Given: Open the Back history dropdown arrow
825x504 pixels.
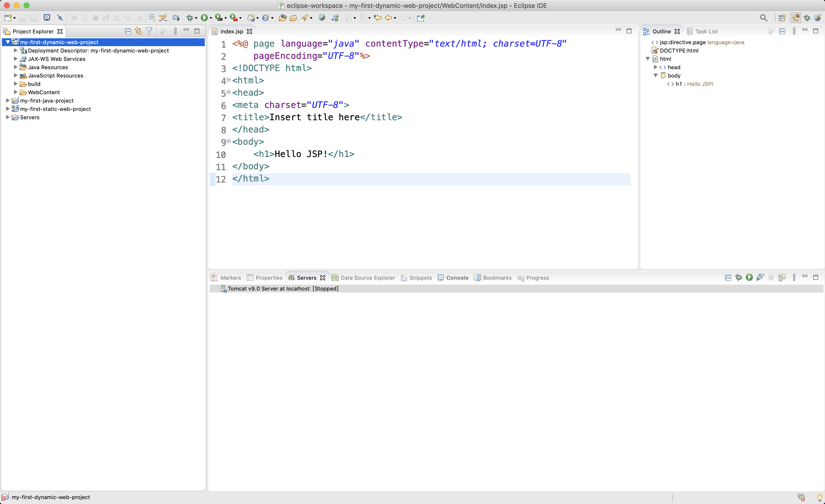Looking at the screenshot, I should (x=395, y=18).
